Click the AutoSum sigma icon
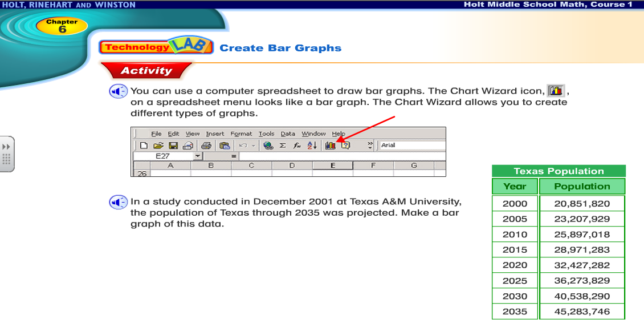Screen dimensions: 644x327 click(282, 146)
